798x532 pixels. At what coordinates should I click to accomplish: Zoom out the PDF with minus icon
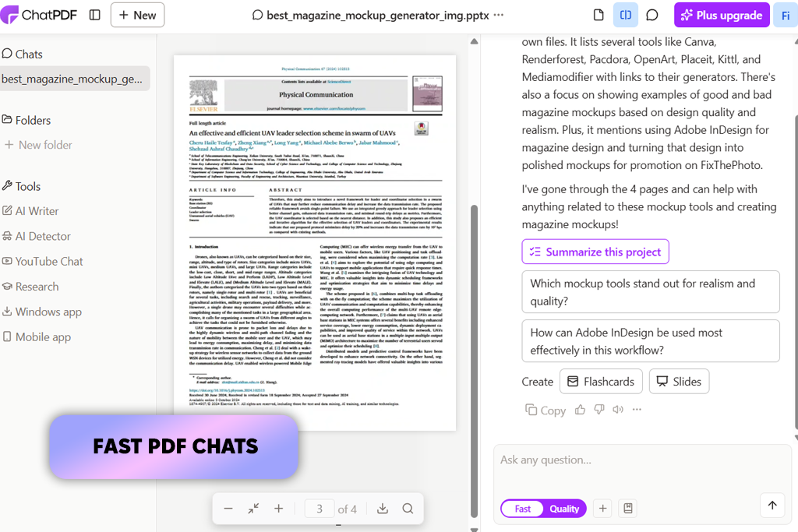(228, 509)
